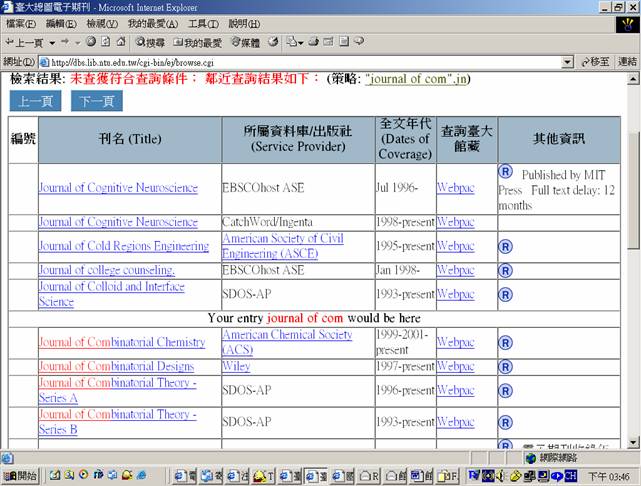The image size is (641, 486).
Task: Click R icon in college counseling row
Action: click(x=505, y=271)
